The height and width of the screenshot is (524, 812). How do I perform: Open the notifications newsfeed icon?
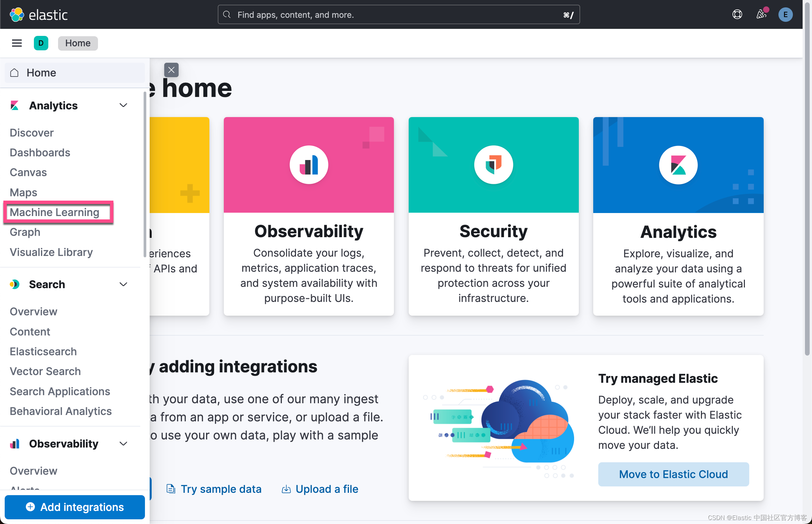pos(761,14)
